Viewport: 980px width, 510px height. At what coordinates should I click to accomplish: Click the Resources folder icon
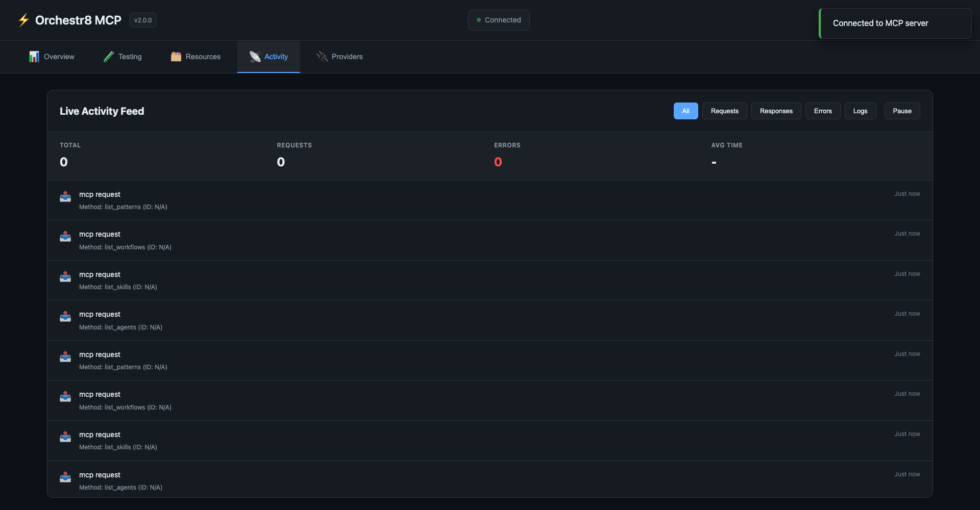pyautogui.click(x=176, y=57)
